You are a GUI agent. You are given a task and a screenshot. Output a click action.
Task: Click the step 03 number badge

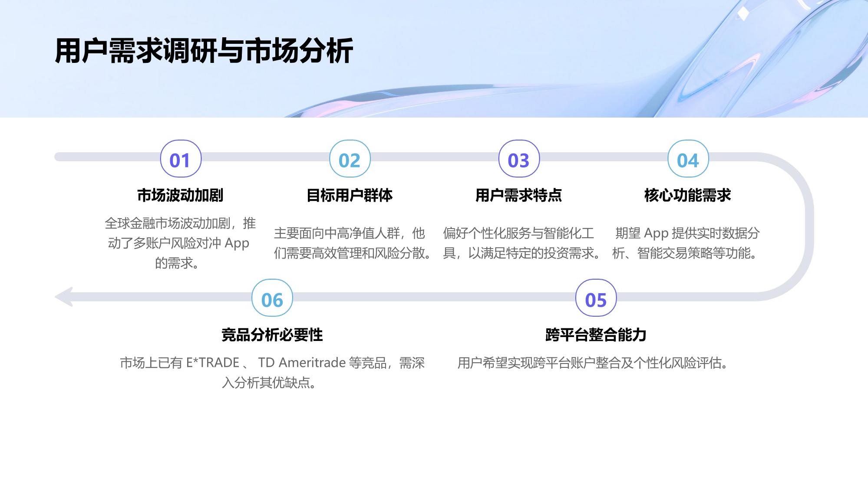pos(519,159)
